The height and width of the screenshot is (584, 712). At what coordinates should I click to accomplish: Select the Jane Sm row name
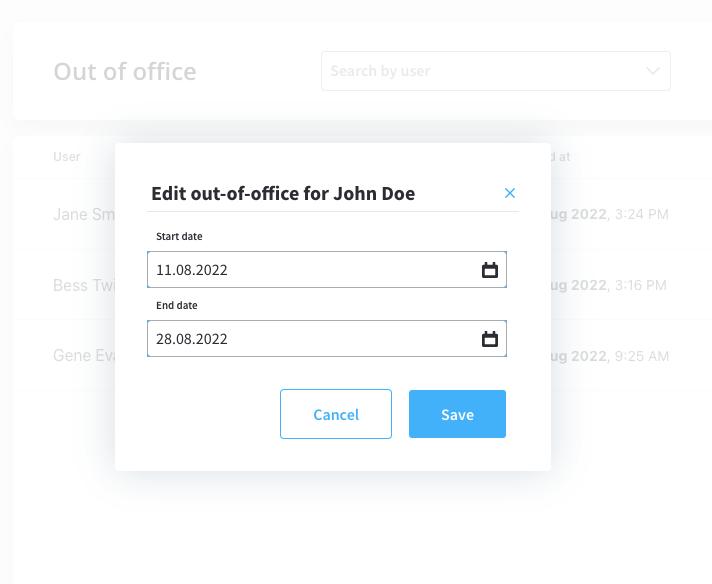coord(84,214)
